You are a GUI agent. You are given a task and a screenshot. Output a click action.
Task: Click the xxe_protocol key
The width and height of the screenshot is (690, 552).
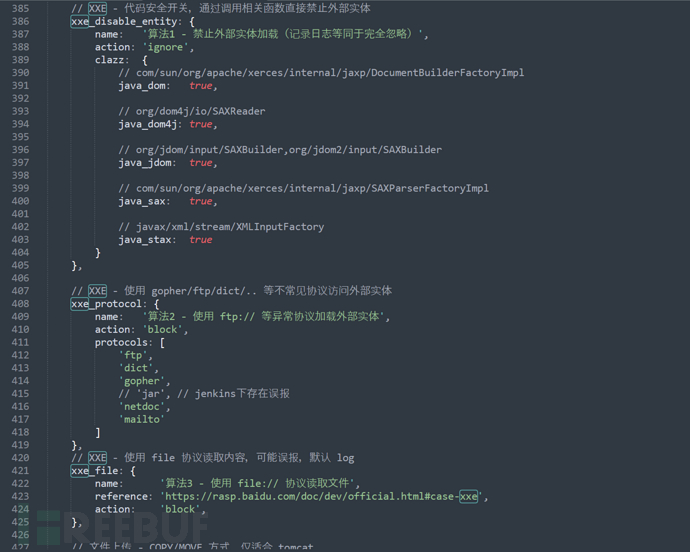(x=106, y=304)
